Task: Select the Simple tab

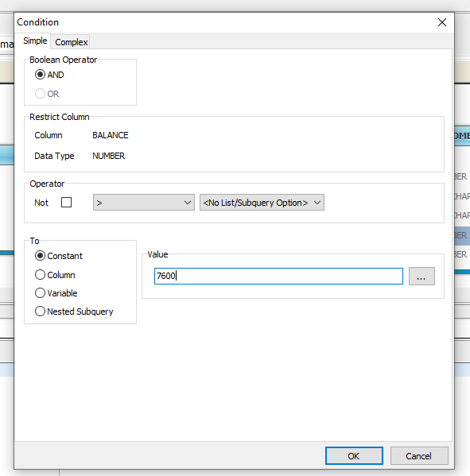Action: click(x=35, y=41)
